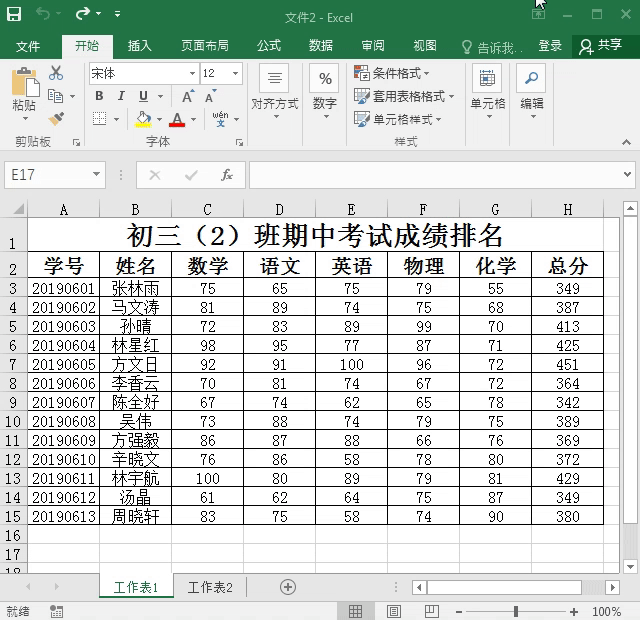The image size is (640, 620).
Task: Click the zoom slider handle
Action: pos(516,611)
